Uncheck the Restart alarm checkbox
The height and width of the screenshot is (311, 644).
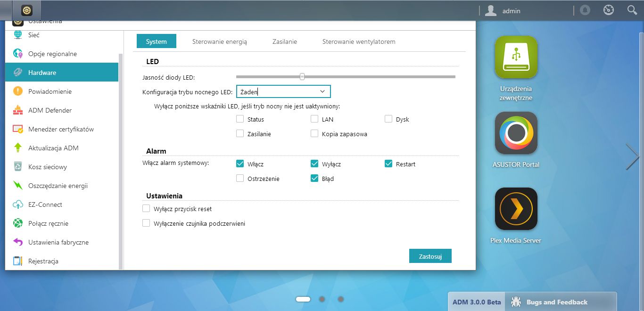tap(388, 164)
